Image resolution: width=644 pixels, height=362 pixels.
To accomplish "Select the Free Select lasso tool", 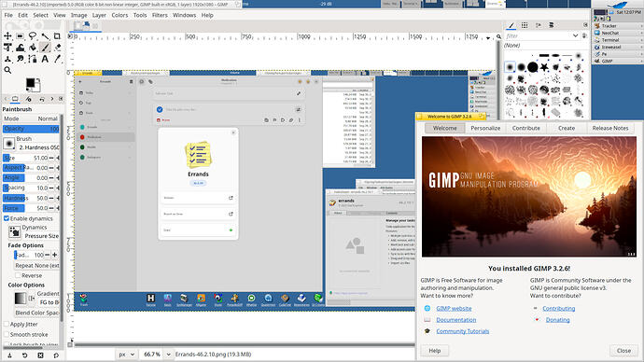I will pyautogui.click(x=33, y=36).
